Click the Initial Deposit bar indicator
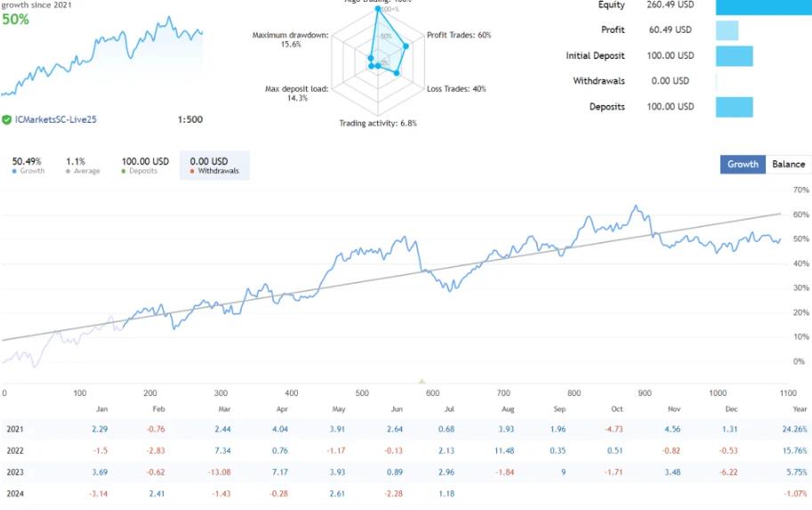Image resolution: width=812 pixels, height=510 pixels. [734, 56]
